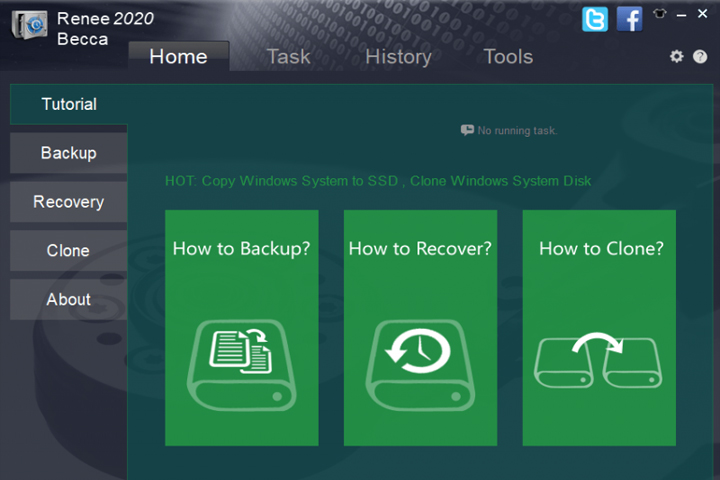Click the skin (shirt) icon

(x=660, y=14)
